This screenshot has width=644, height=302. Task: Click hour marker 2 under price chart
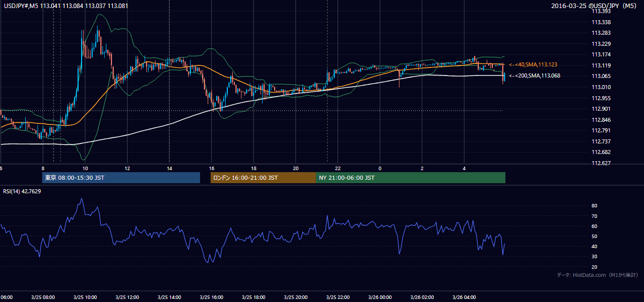tap(422, 169)
